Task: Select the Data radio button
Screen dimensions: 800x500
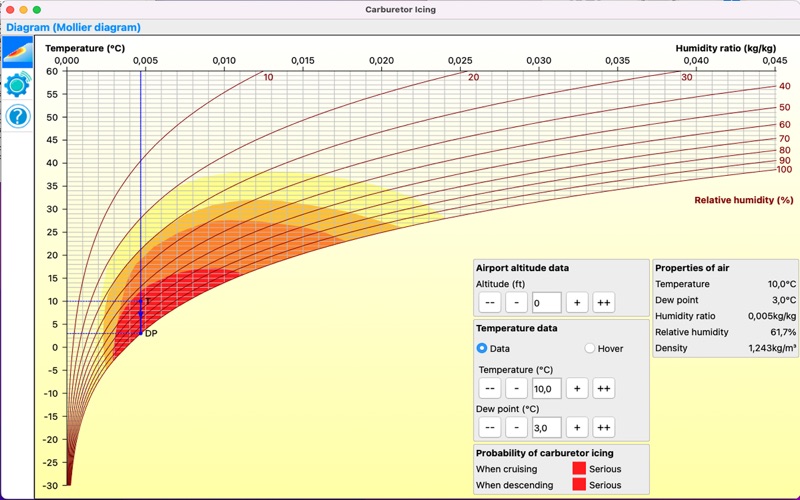Action: pyautogui.click(x=482, y=348)
